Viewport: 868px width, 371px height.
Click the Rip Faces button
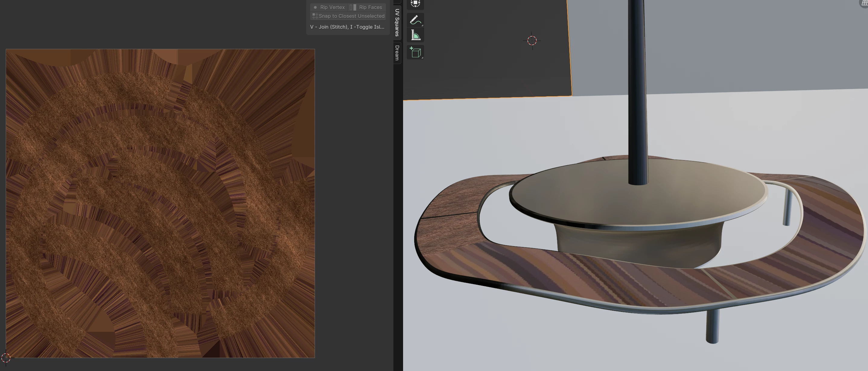(367, 7)
